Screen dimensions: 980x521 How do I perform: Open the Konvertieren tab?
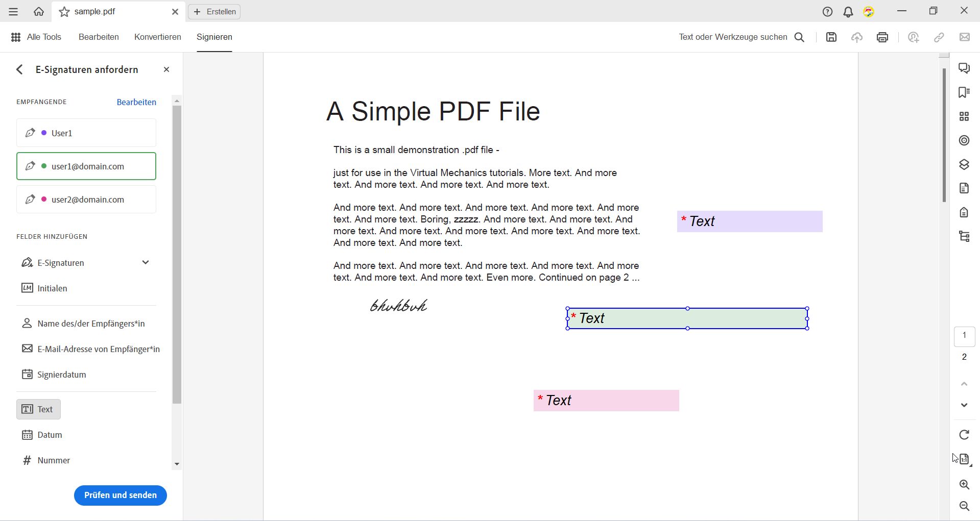tap(158, 37)
